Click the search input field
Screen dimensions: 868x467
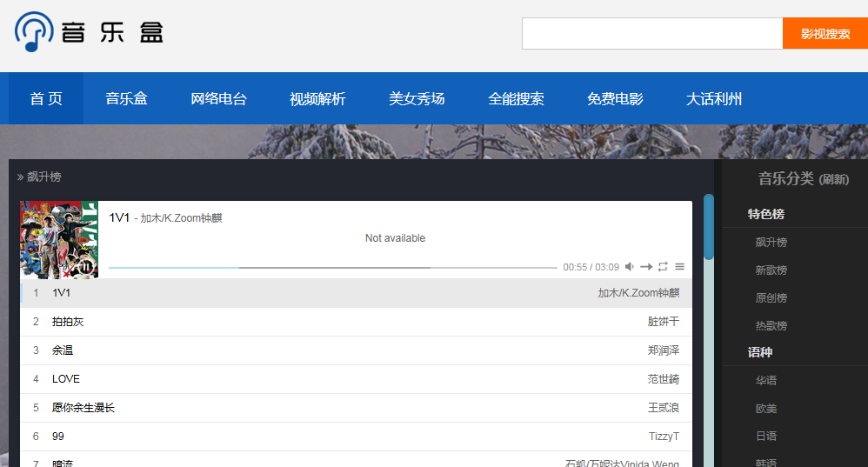(652, 33)
